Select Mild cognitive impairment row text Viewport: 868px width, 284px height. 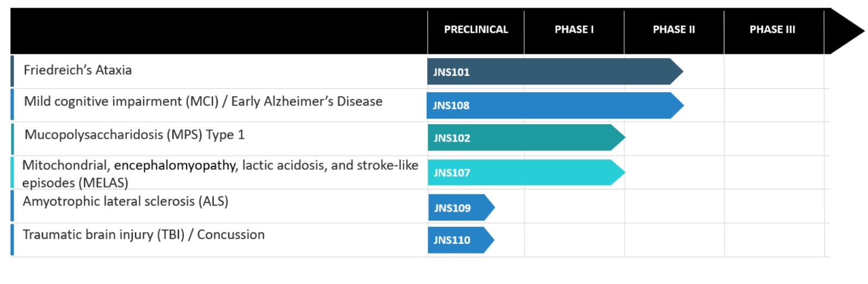coord(203,102)
